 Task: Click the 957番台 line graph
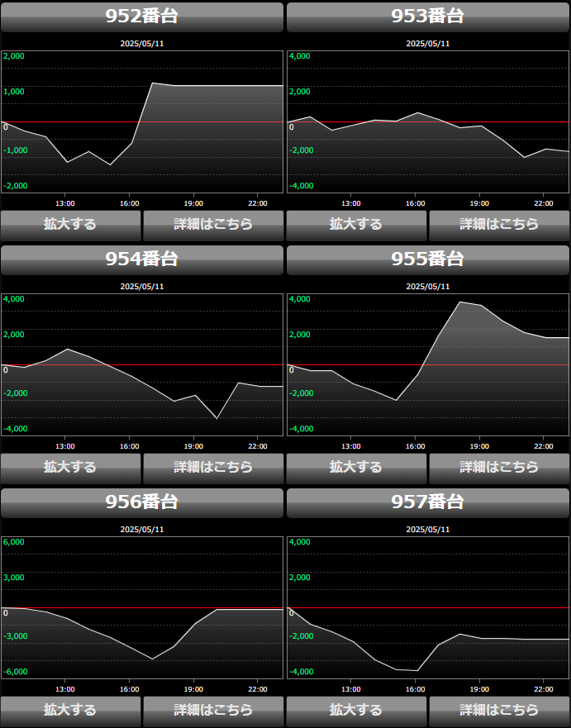click(x=428, y=607)
